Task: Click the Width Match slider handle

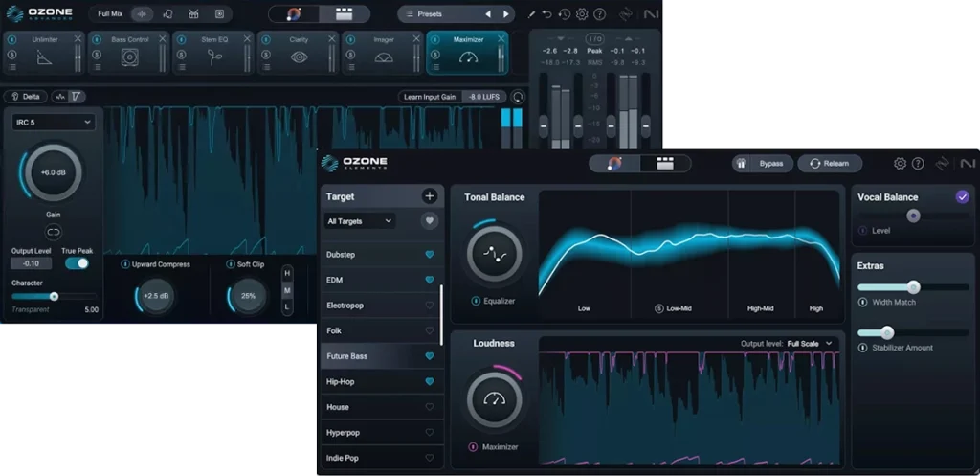Action: pyautogui.click(x=913, y=287)
